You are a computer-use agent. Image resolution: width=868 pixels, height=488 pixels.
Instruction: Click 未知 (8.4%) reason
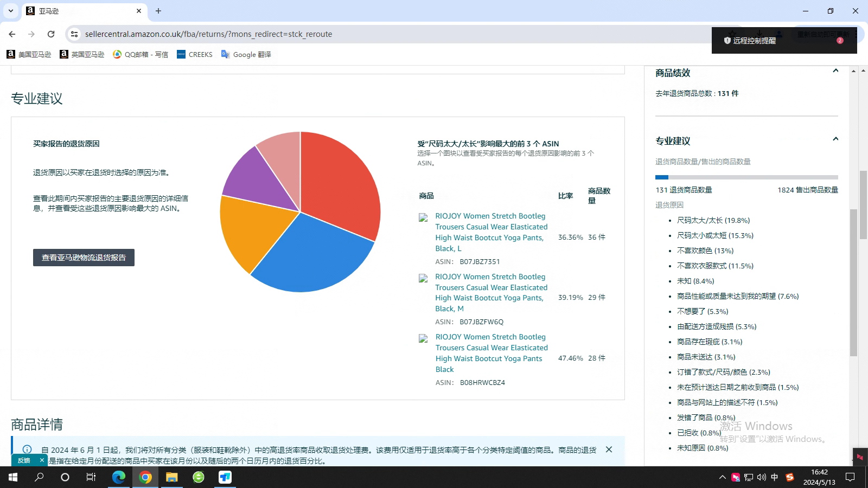click(695, 281)
